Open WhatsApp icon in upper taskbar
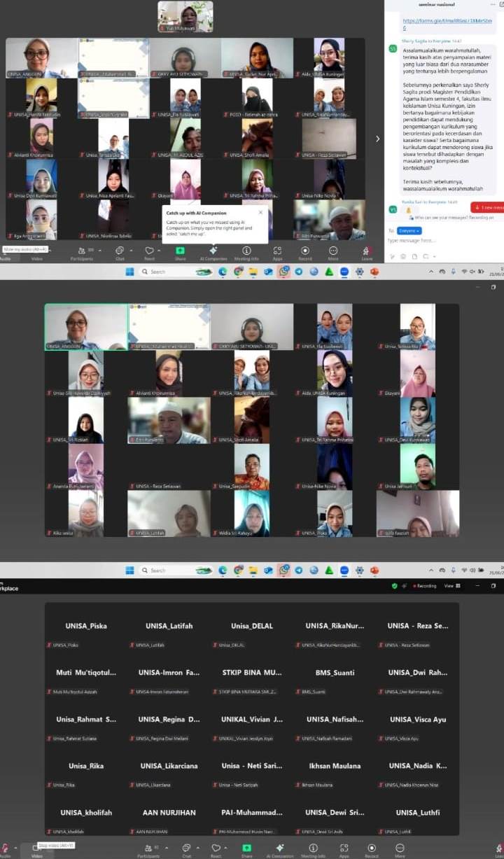The height and width of the screenshot is (859, 504). click(x=283, y=272)
